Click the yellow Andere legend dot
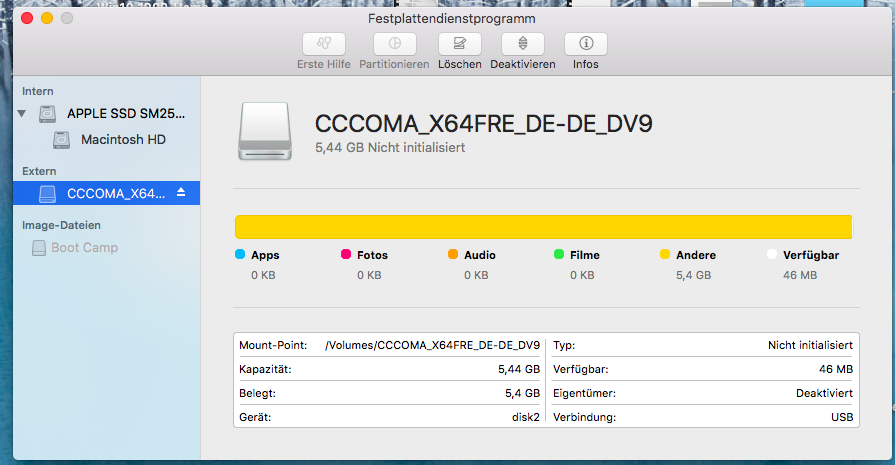Image resolution: width=895 pixels, height=465 pixels. tap(665, 255)
